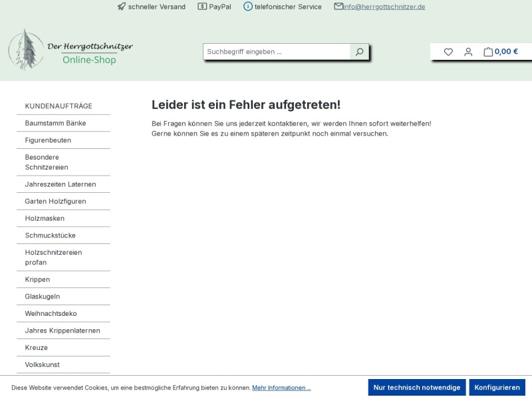Open the Mehr Informationen cookie link
Viewport: 532px width, 399px height.
(281, 388)
